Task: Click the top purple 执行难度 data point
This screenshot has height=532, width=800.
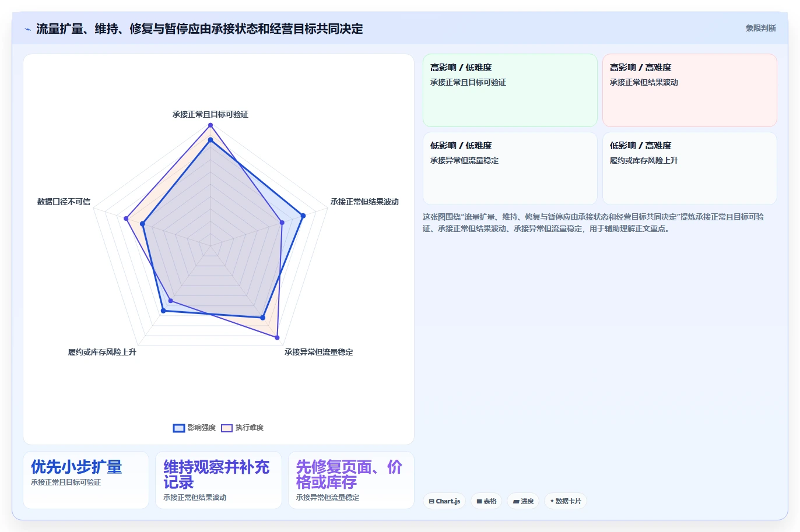Action: pyautogui.click(x=210, y=125)
